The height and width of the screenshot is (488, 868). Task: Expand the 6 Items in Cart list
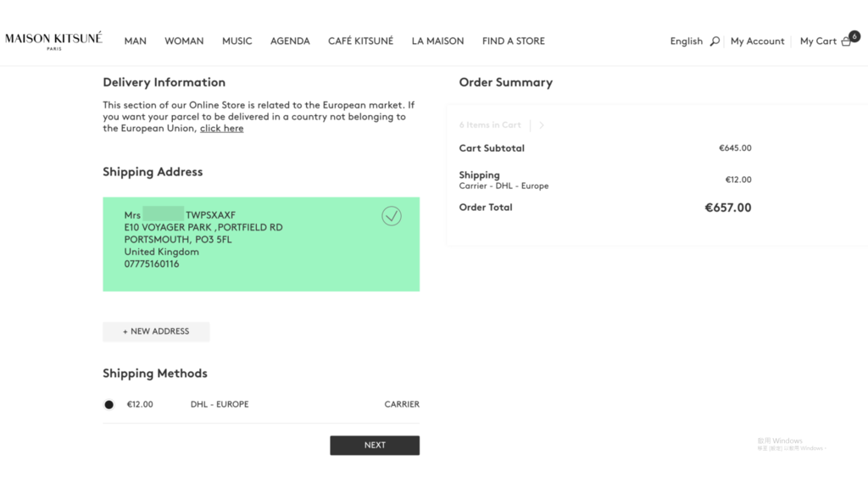pos(490,125)
